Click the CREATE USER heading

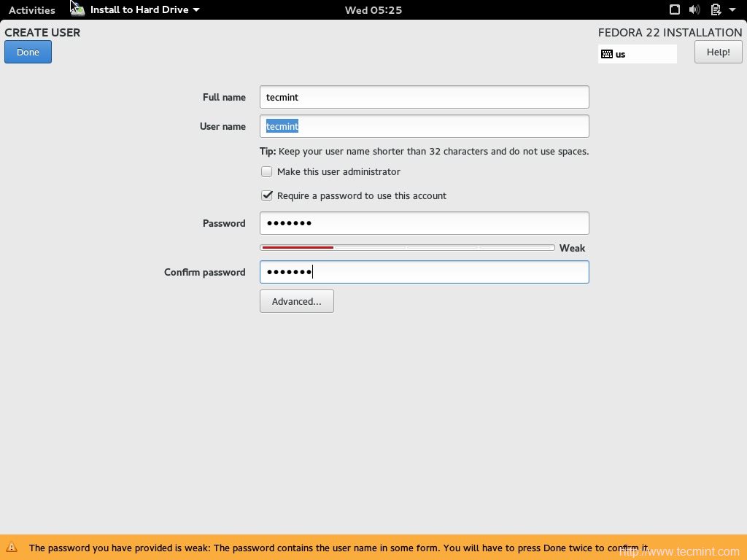point(42,32)
